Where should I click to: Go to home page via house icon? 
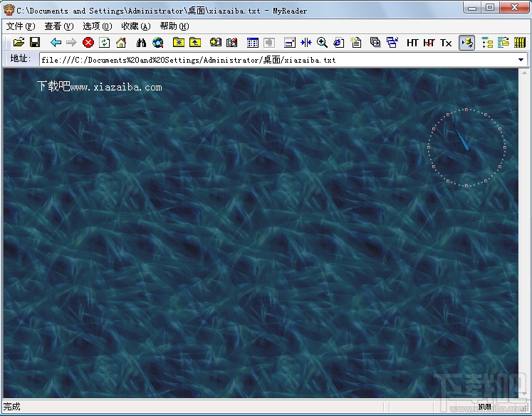tap(121, 43)
